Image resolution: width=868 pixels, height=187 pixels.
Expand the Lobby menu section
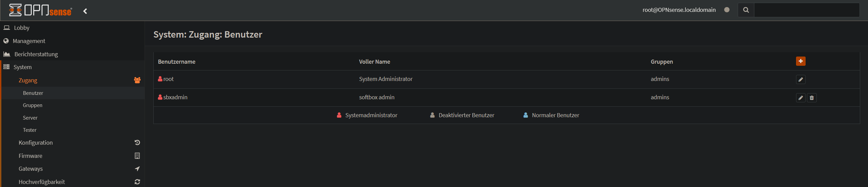tap(22, 28)
